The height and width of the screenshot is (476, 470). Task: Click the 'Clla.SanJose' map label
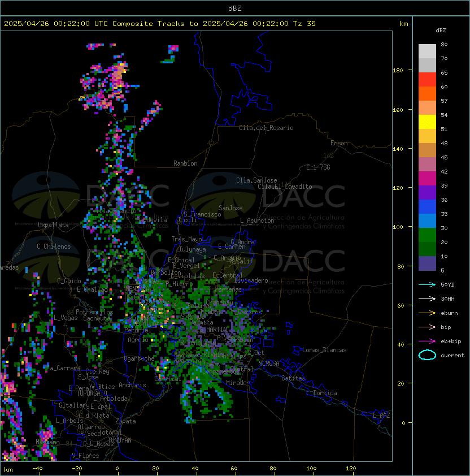tap(256, 180)
